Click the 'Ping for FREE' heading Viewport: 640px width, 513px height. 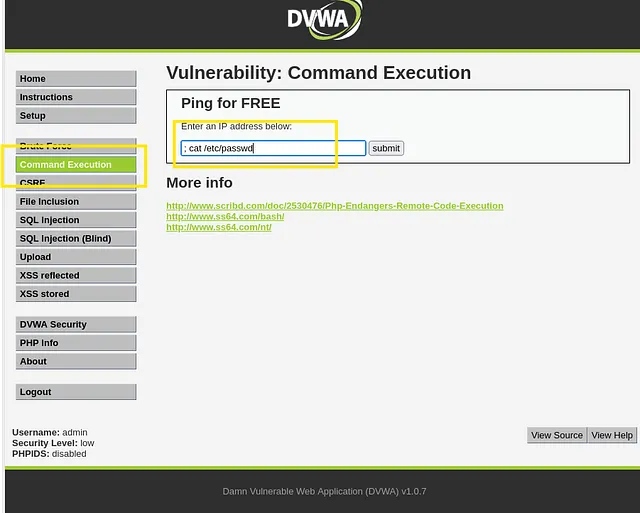pos(231,103)
